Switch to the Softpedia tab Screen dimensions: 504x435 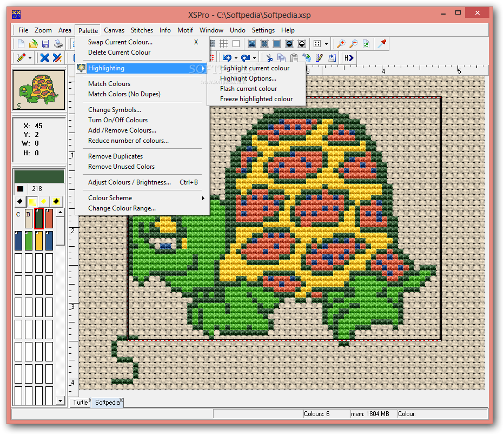click(108, 403)
